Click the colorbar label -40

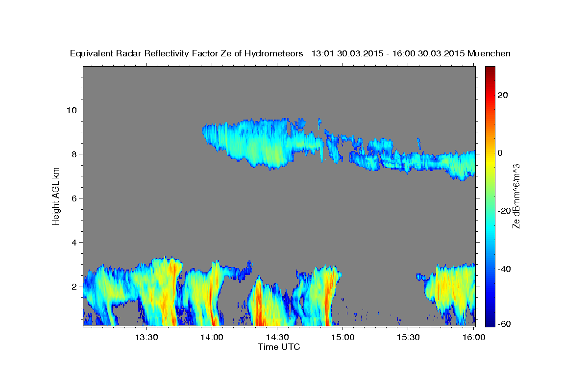coord(504,269)
